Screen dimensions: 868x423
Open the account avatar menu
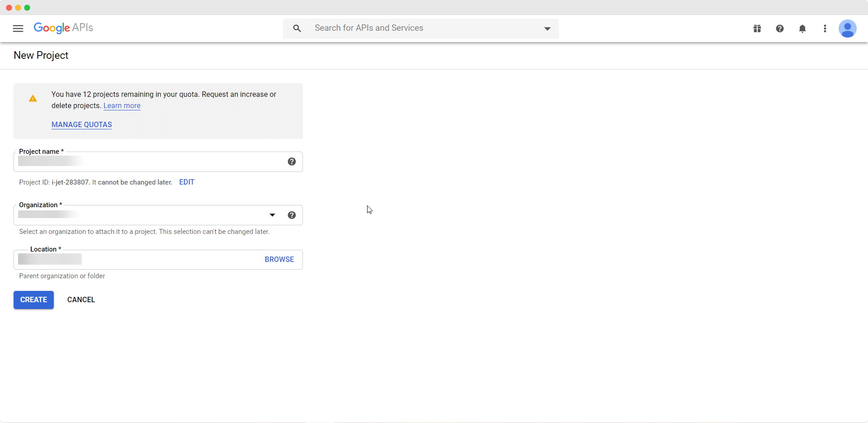(848, 29)
